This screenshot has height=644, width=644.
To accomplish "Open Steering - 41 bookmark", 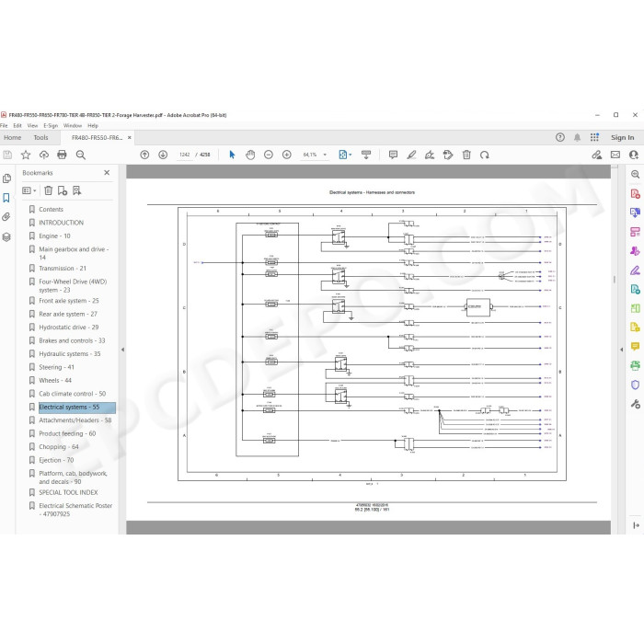I will click(56, 367).
